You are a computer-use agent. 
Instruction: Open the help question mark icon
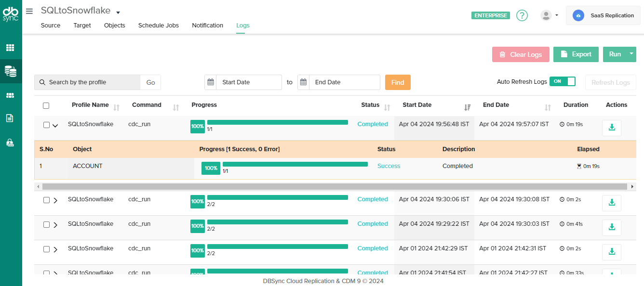click(x=522, y=15)
